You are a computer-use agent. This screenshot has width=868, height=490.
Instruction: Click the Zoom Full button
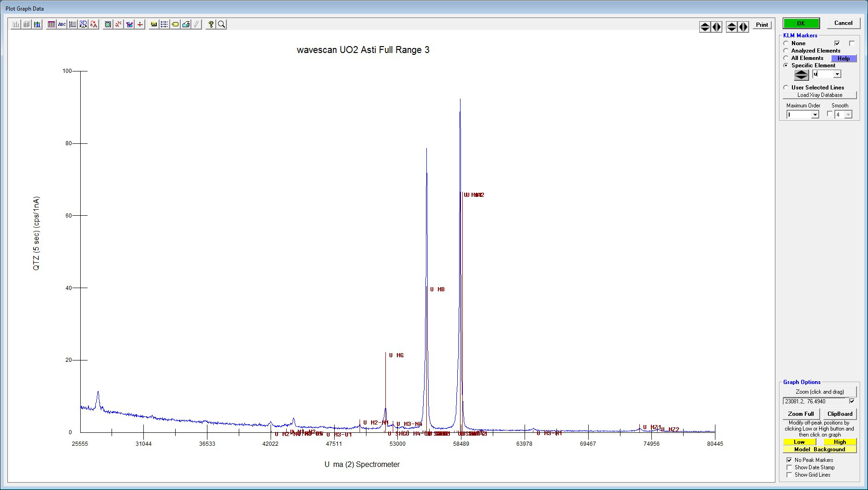[x=801, y=414]
